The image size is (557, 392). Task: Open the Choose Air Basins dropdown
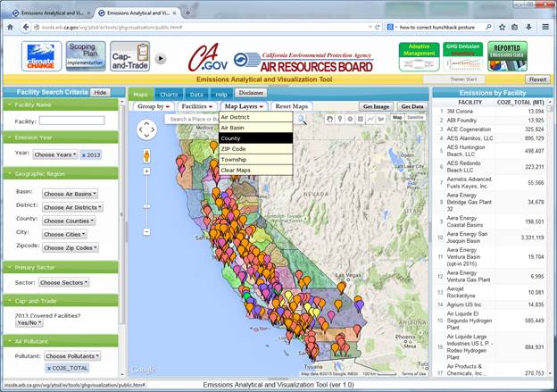[x=71, y=194]
